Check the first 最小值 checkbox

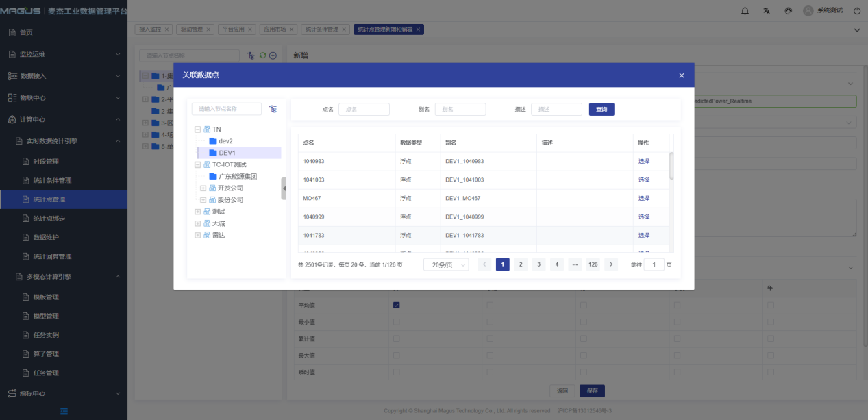396,321
